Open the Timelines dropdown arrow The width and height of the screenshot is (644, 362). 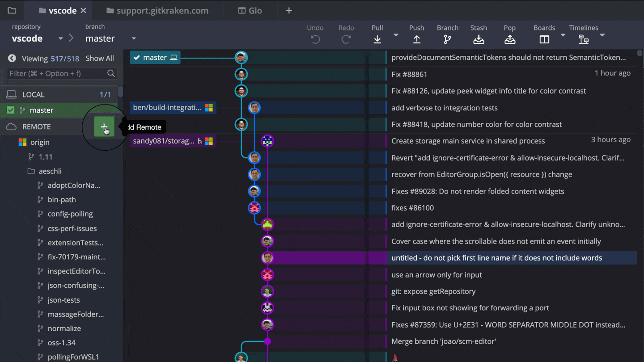pyautogui.click(x=602, y=35)
